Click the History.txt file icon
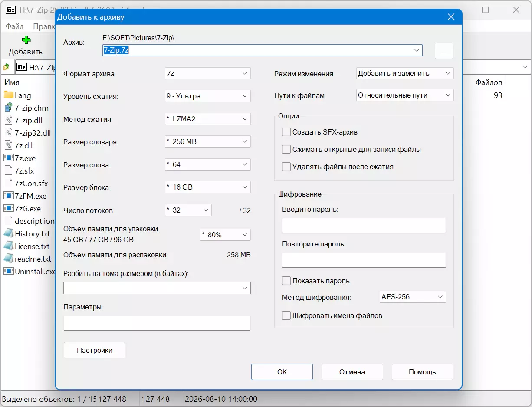Screen dimensions: 532x407 click(9, 233)
